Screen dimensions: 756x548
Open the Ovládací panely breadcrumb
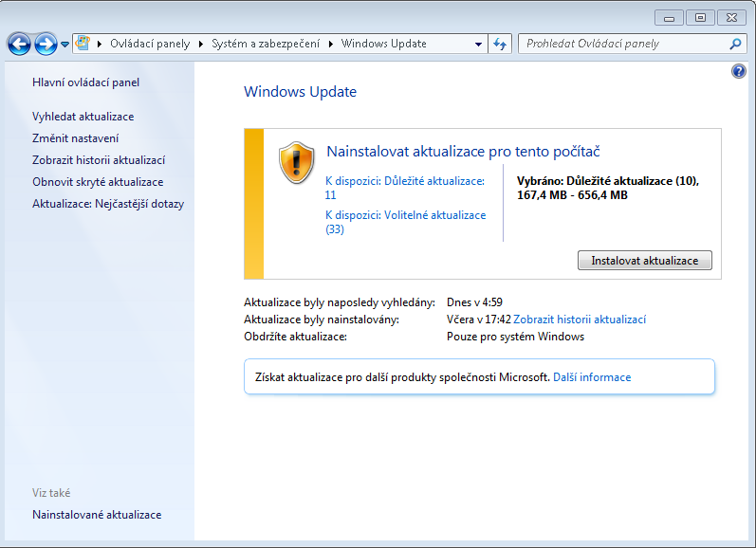pos(150,44)
